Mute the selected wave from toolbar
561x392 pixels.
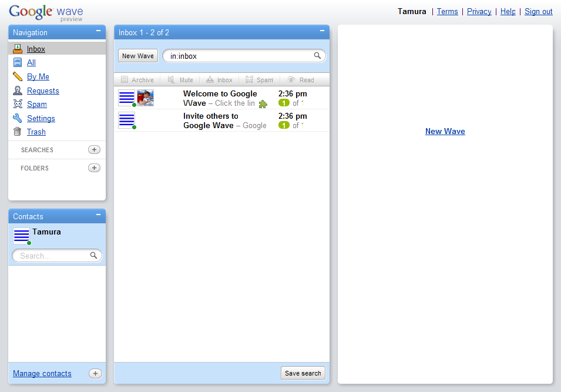(x=180, y=80)
